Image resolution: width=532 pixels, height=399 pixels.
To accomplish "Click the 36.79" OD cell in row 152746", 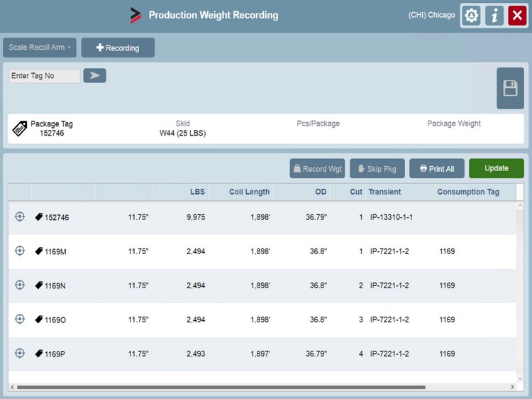I will tap(316, 217).
